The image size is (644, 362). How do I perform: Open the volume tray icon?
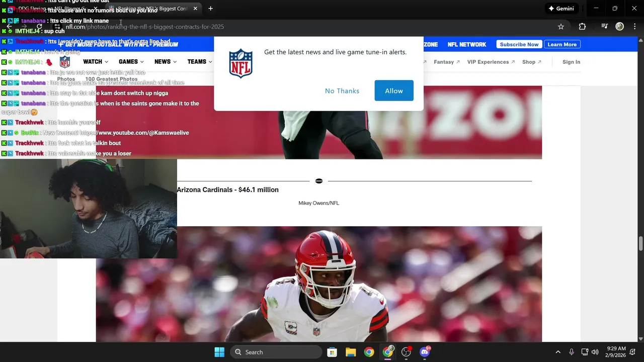[x=595, y=352]
